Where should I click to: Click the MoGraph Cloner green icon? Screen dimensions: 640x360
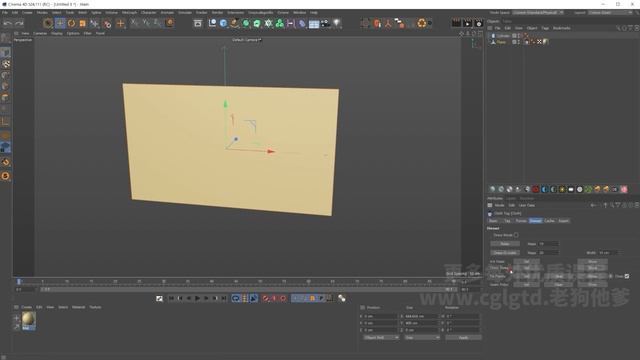point(280,23)
